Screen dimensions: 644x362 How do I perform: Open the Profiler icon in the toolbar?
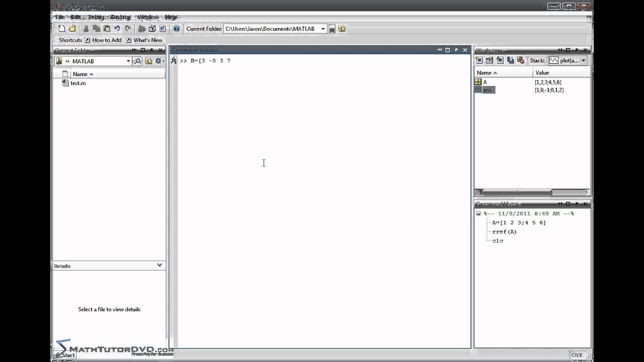[162, 29]
